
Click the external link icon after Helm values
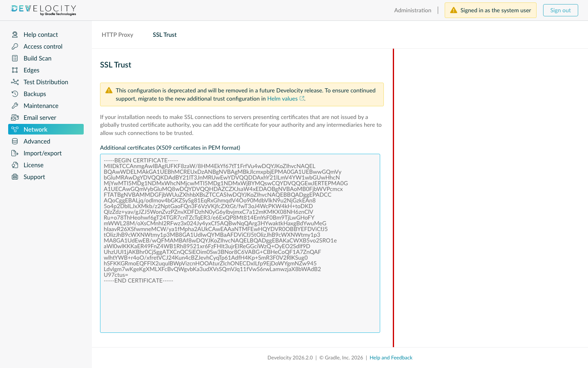point(302,99)
